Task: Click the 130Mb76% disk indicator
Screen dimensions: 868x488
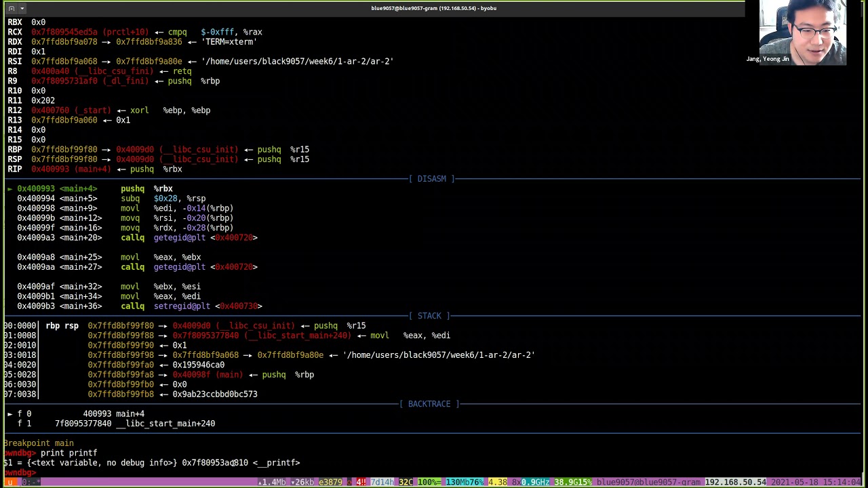Action: [x=465, y=482]
